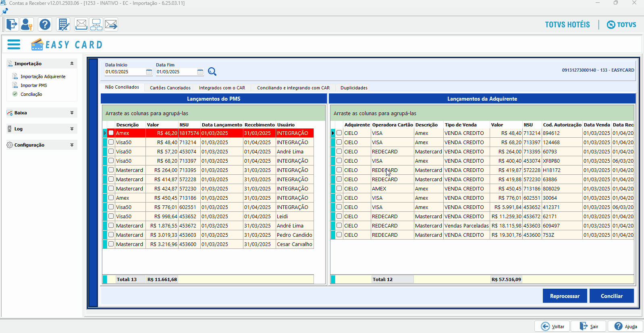Click the Importação section icon
Viewport: 644px width, 333px height.
(10, 64)
